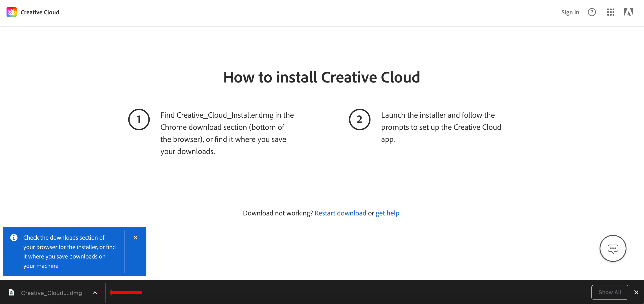Click the Show All downloads button
The height and width of the screenshot is (304, 644).
(610, 292)
